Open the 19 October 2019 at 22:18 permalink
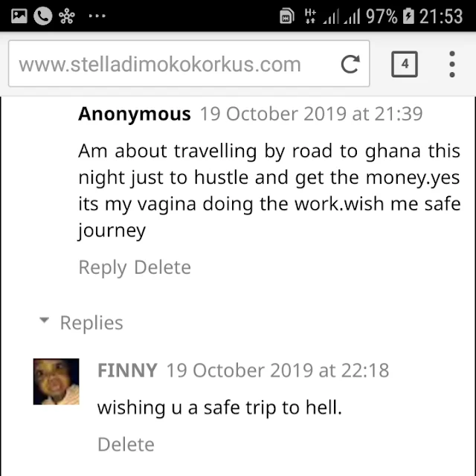The image size is (476, 476). tap(277, 370)
